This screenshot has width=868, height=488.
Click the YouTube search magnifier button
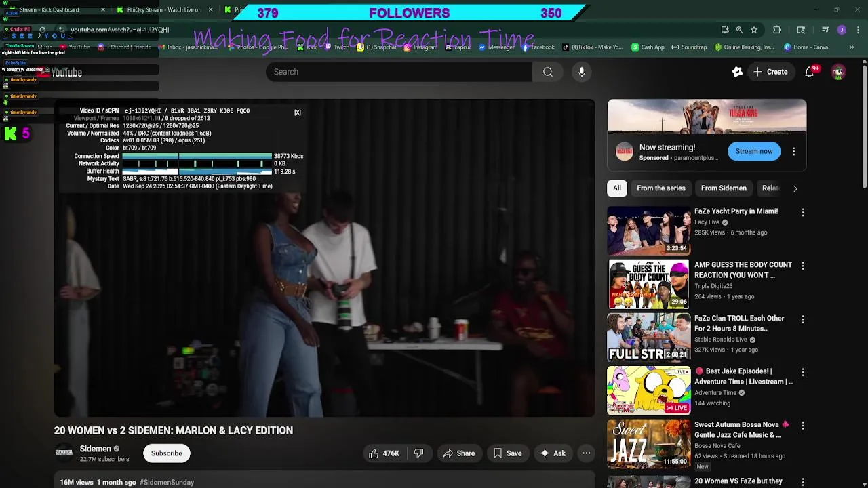click(x=548, y=72)
